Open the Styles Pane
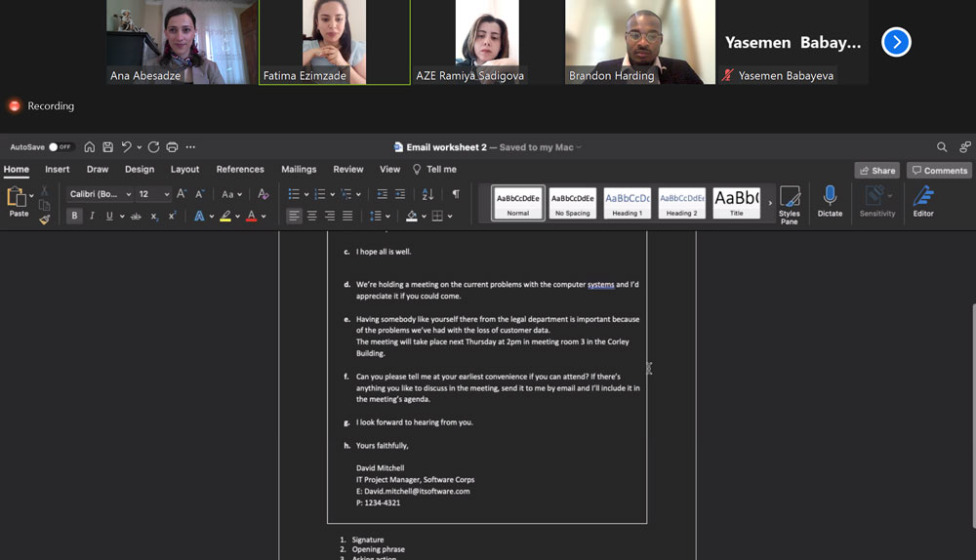Screen dimensions: 976x560 click(789, 203)
